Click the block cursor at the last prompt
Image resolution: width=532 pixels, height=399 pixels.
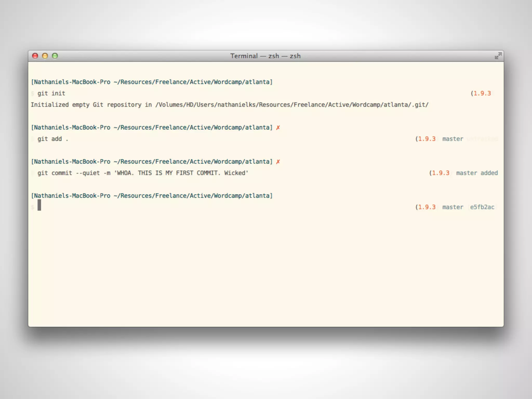[39, 205]
